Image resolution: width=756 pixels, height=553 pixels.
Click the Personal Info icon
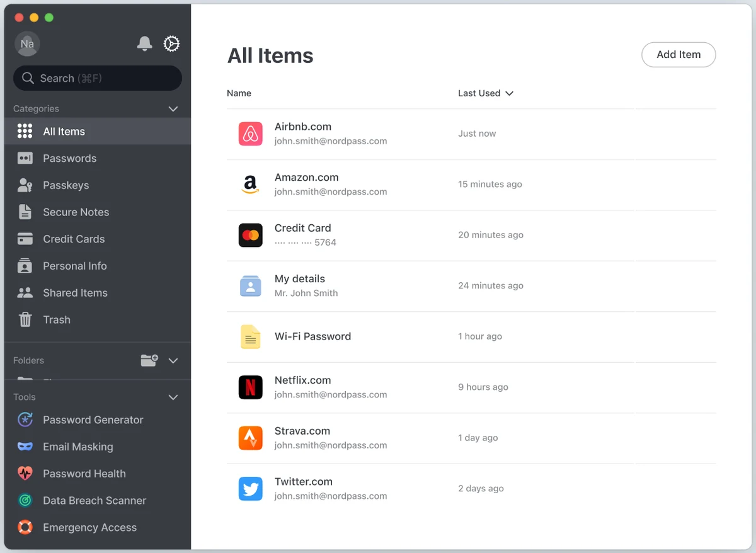coord(25,266)
